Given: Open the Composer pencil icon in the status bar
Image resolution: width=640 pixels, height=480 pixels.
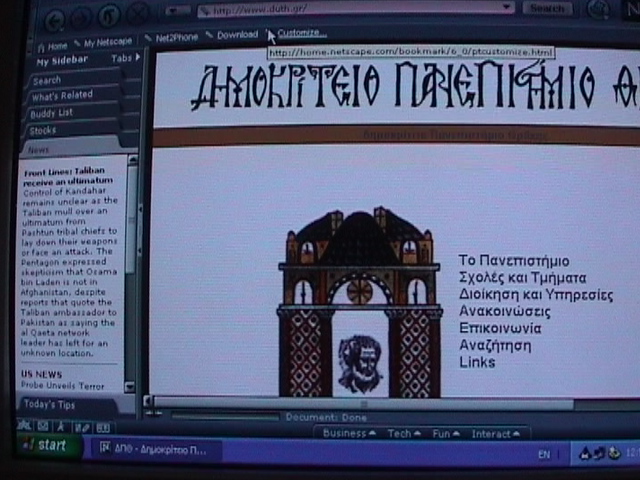Looking at the screenshot, I should pyautogui.click(x=82, y=428).
